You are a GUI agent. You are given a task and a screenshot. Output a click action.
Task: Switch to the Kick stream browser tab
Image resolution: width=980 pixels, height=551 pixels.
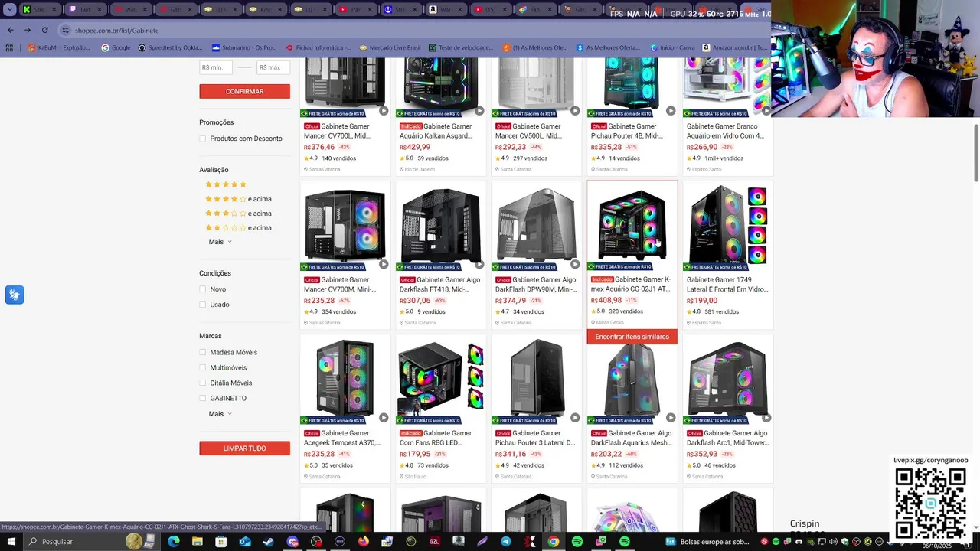click(40, 10)
